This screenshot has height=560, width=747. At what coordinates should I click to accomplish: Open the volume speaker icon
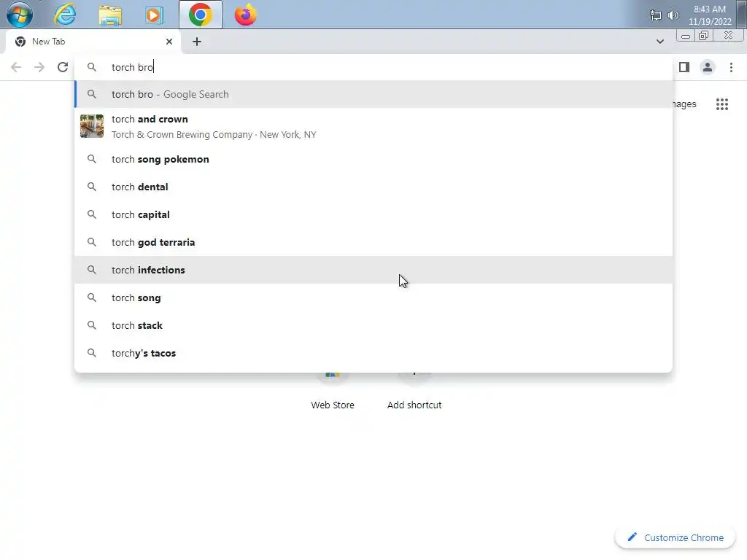(673, 15)
